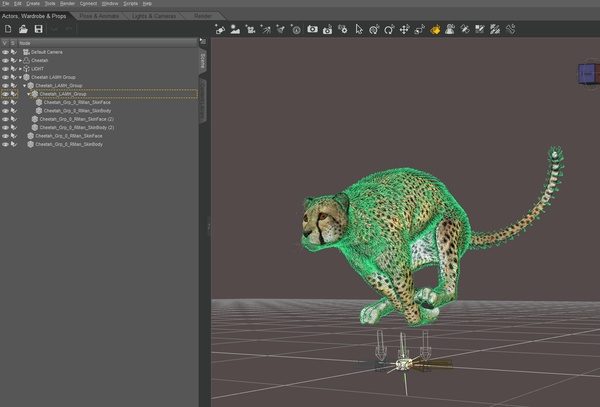Open the Render menu
This screenshot has height=407, width=600.
[67, 4]
